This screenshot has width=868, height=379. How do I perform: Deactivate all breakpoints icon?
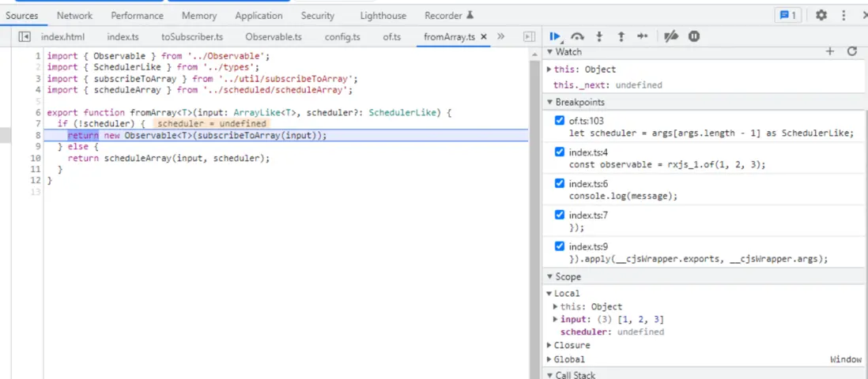(x=671, y=36)
